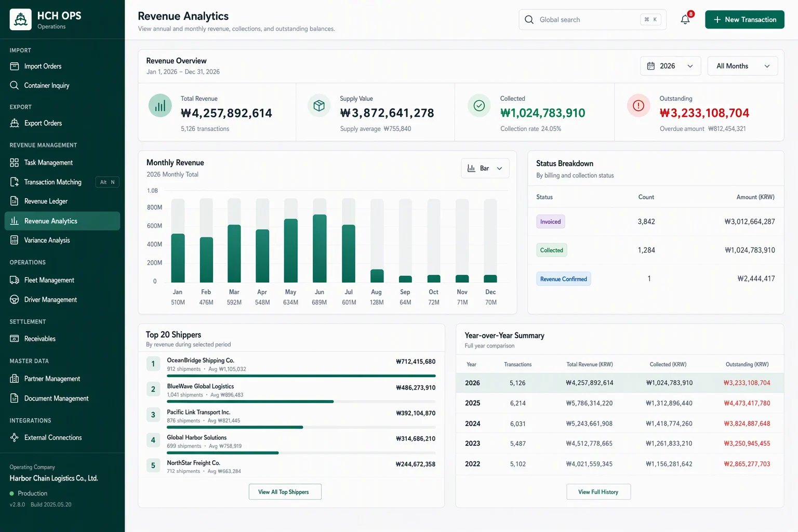Go to Variance Analysis page
The height and width of the screenshot is (532, 798).
click(62, 240)
